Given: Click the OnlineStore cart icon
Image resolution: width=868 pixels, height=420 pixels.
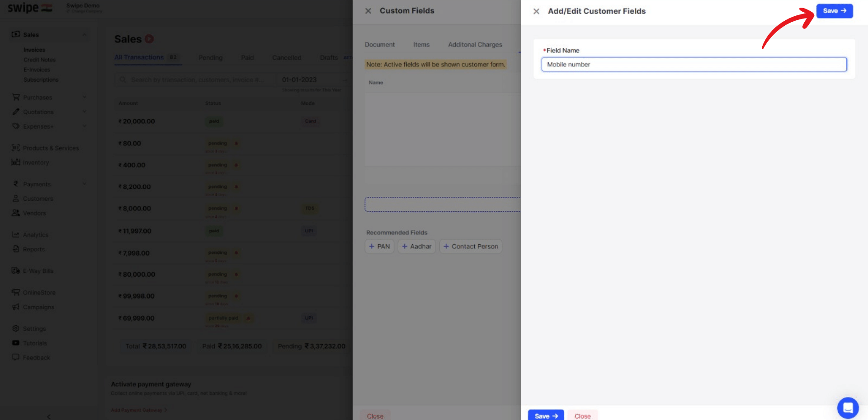Looking at the screenshot, I should point(16,292).
